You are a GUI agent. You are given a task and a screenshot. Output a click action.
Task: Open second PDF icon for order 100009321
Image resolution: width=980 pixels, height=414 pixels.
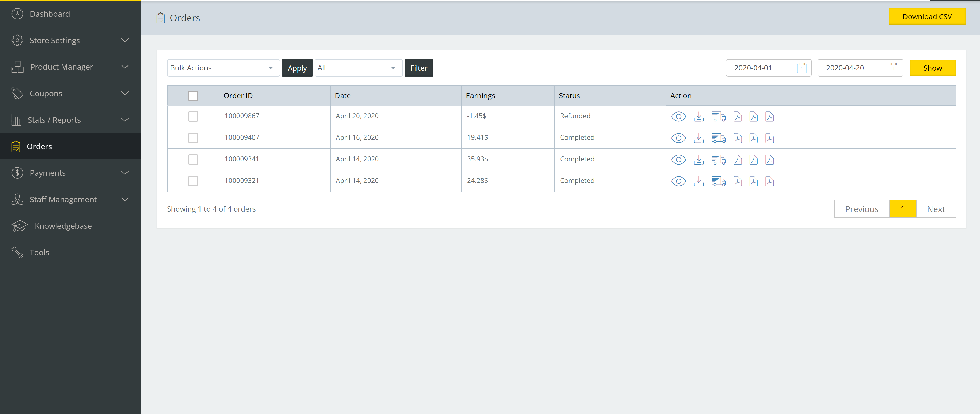pyautogui.click(x=753, y=181)
